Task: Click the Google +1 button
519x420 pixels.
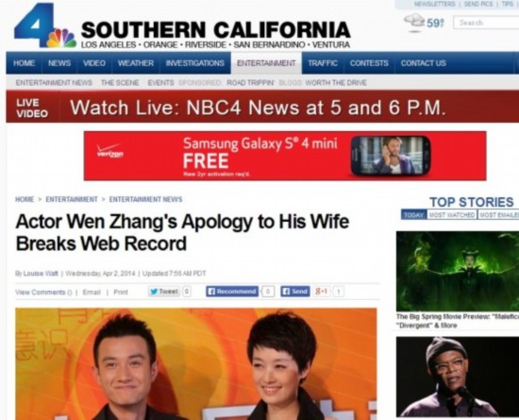Action: click(x=322, y=292)
